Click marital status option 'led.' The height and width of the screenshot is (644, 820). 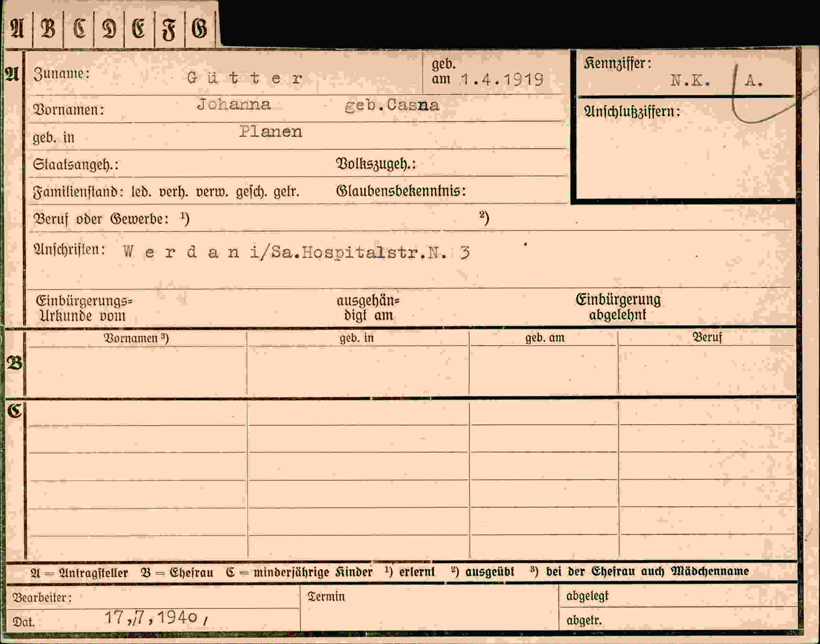tap(141, 192)
